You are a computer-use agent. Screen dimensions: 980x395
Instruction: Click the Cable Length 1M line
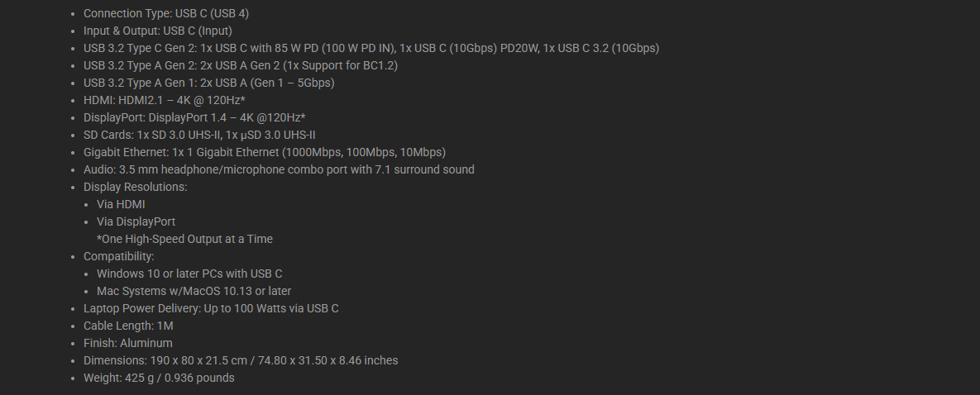(x=128, y=326)
